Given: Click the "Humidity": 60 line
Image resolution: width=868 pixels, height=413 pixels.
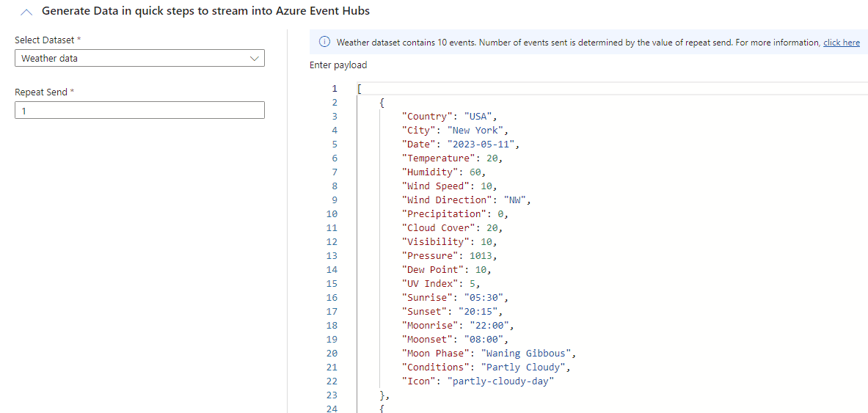Looking at the screenshot, I should 445,172.
